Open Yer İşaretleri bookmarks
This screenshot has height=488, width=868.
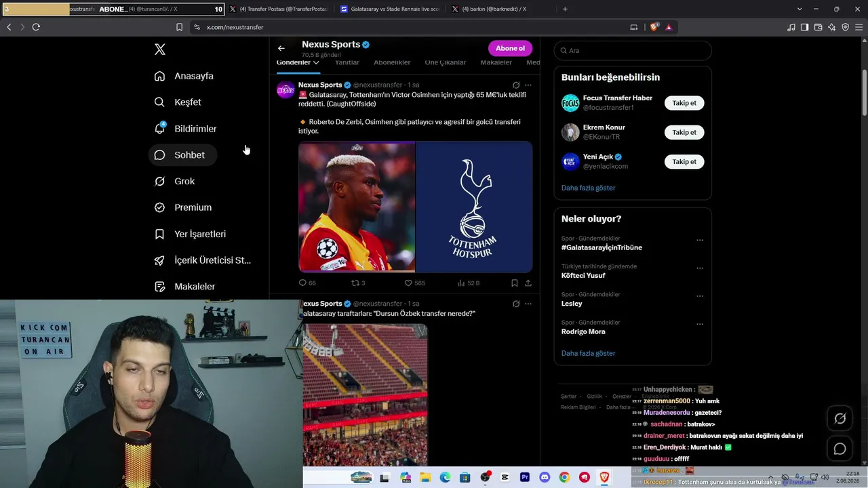click(190, 234)
